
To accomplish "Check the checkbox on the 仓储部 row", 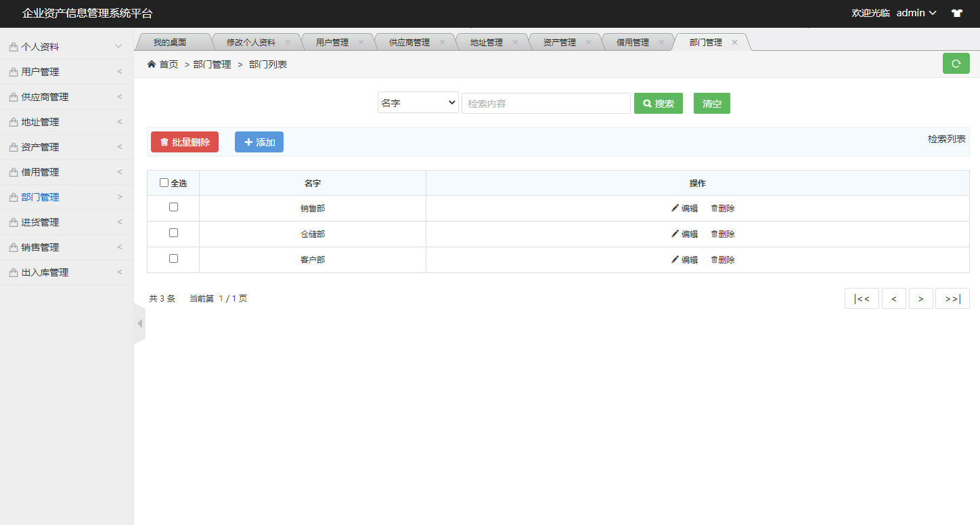I will tap(173, 233).
